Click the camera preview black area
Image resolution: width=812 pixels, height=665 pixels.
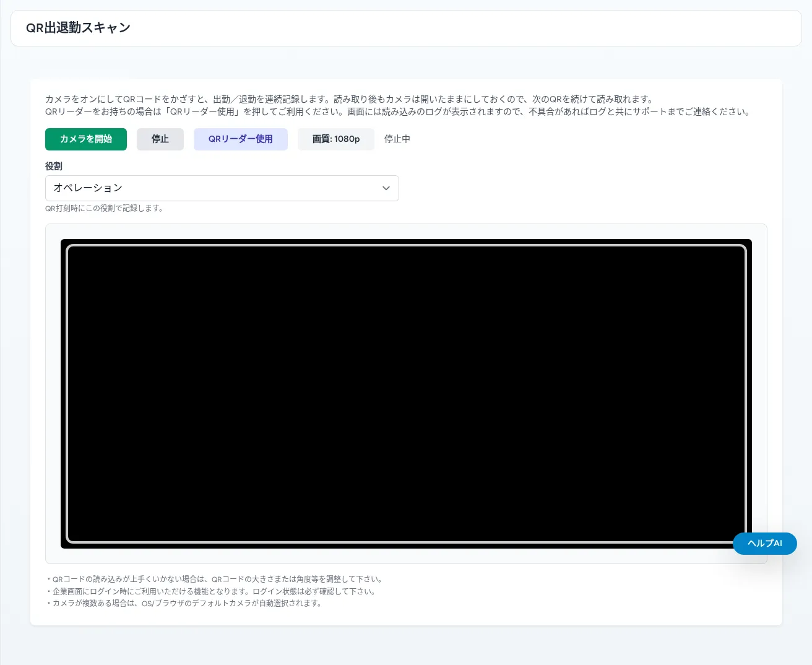[406, 394]
